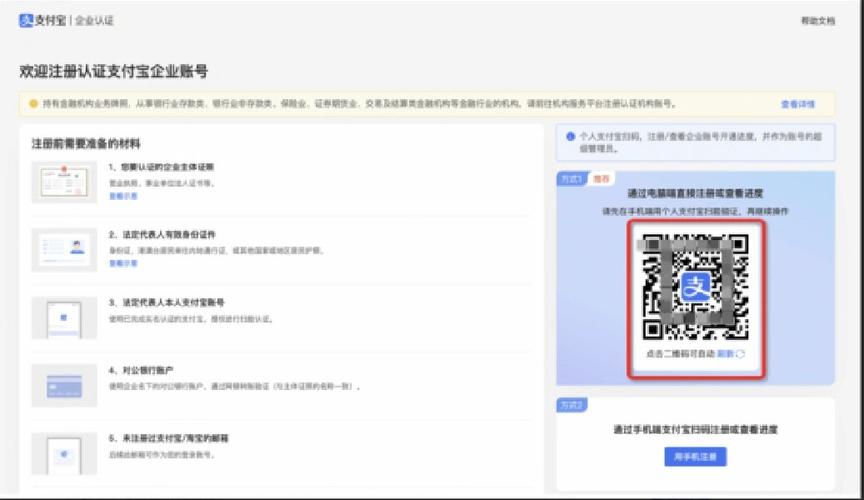Open 查看详情 in the yellow notice bar
Viewport: 864px width, 500px height.
(797, 104)
